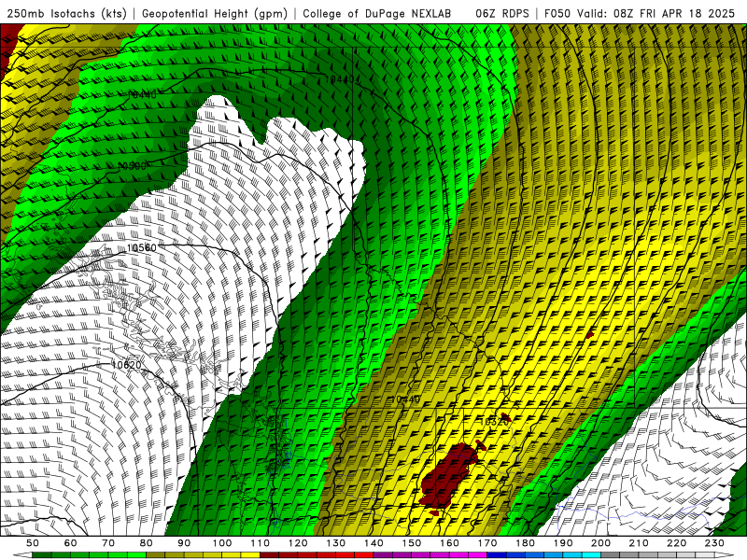Click the '06Z RDPS' model label
This screenshot has width=747, height=560.
point(502,13)
